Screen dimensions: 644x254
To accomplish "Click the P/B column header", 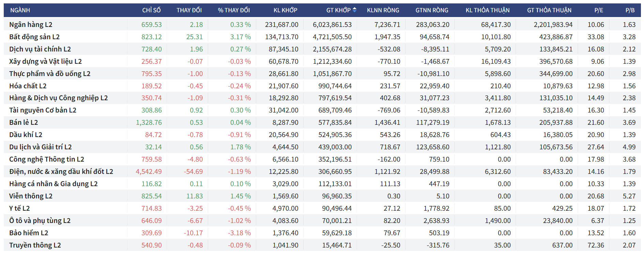I will pos(630,10).
